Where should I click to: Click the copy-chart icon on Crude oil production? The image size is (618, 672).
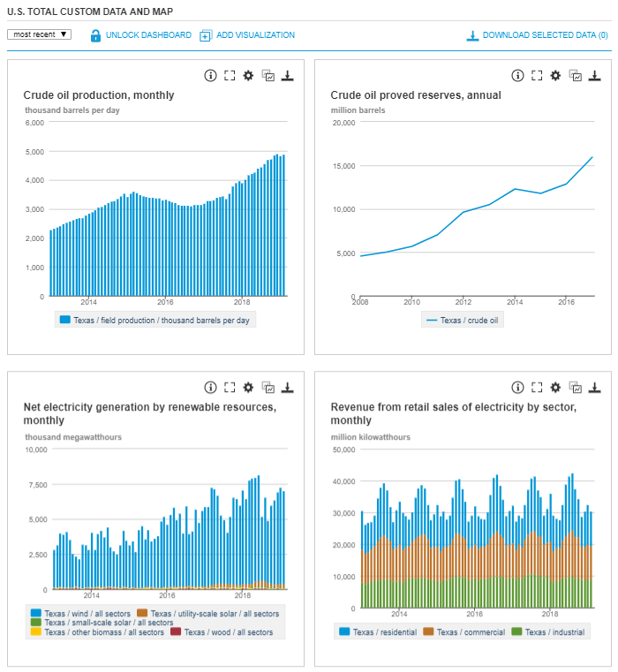268,76
